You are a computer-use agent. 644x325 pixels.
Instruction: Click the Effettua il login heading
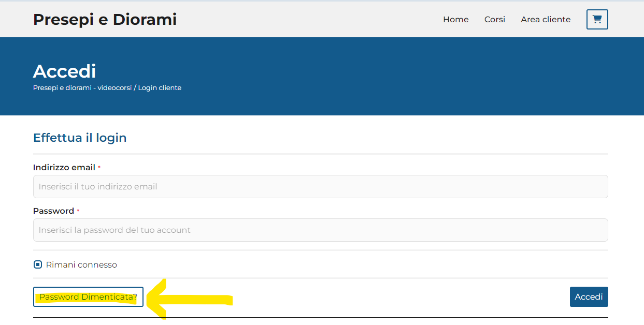(80, 138)
